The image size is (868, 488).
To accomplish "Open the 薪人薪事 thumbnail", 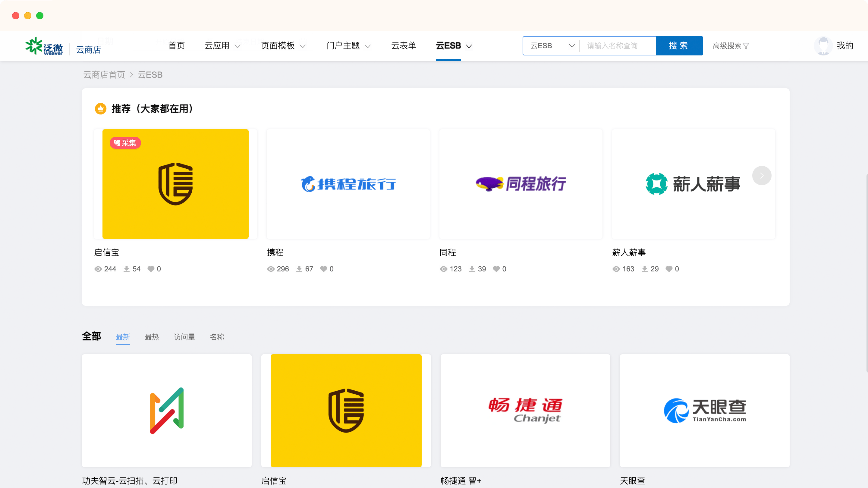I will 693,184.
